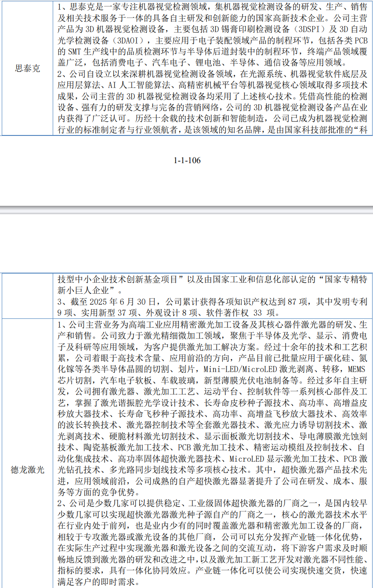Click the line starting 1、公司主营业务为高端工业应用
373x588 pixels.
coord(213,324)
